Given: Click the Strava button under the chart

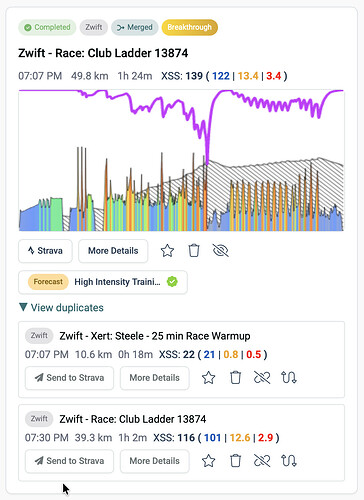Looking at the screenshot, I should [45, 251].
